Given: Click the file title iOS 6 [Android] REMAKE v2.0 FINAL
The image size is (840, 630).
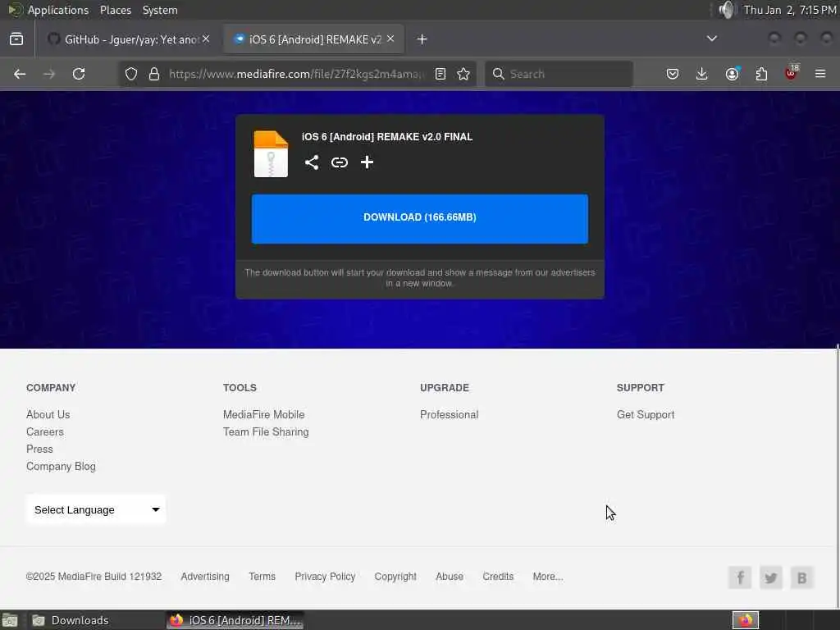Looking at the screenshot, I should point(387,137).
